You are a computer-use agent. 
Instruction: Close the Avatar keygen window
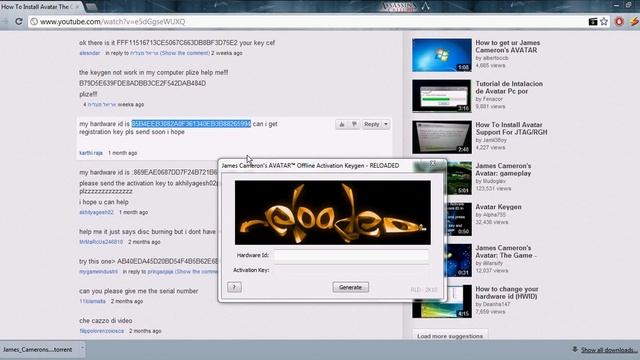(433, 164)
